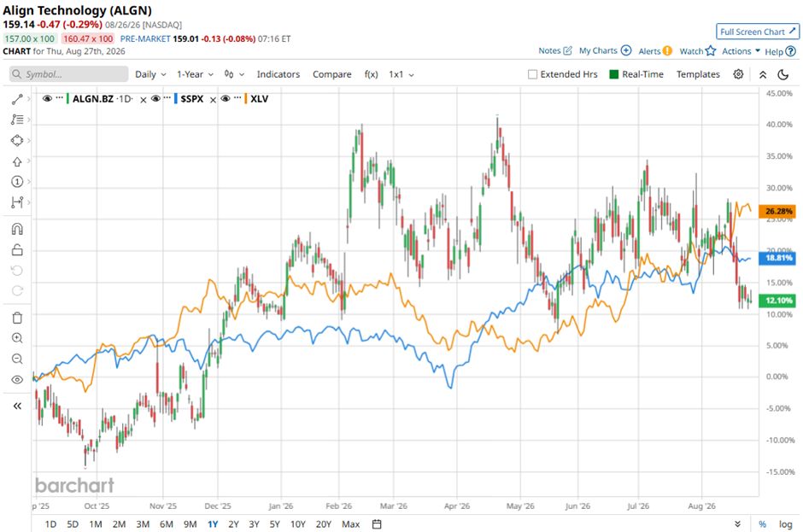Switch to dark mode moon icon

[x=783, y=75]
